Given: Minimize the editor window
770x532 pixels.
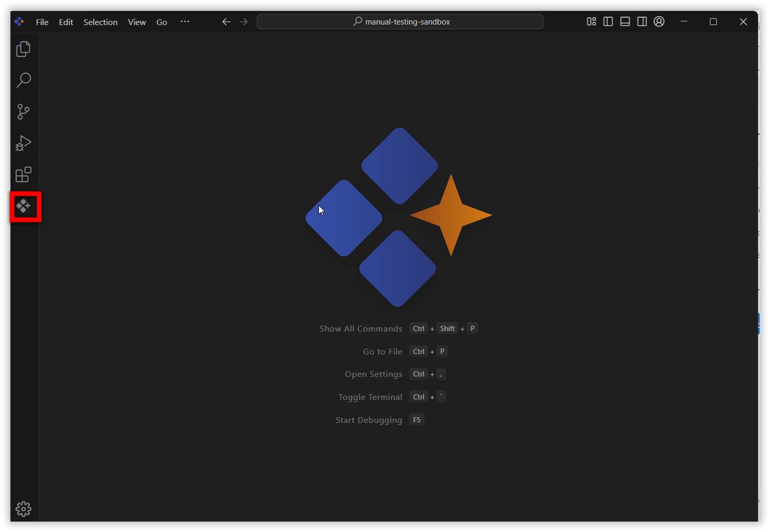Looking at the screenshot, I should click(684, 21).
